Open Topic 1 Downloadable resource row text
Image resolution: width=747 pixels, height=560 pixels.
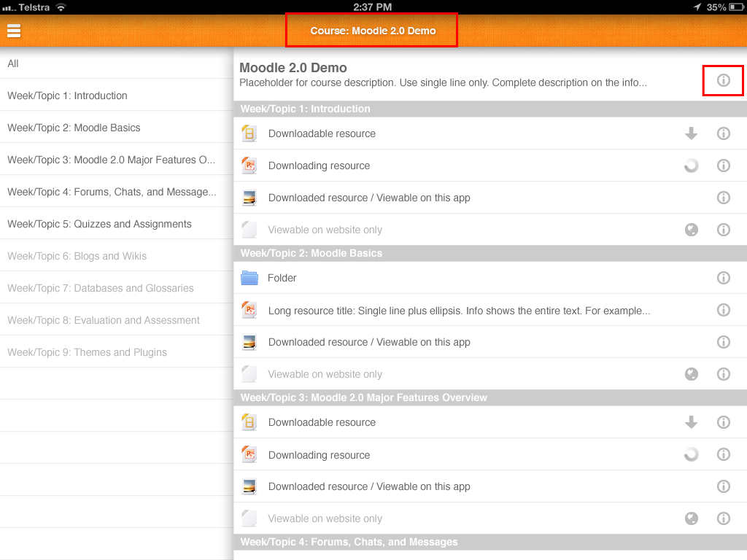click(322, 133)
